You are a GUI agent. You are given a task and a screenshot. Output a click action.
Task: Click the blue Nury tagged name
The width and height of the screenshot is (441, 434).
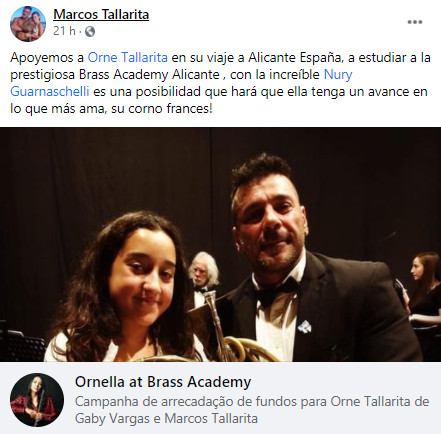(x=338, y=75)
